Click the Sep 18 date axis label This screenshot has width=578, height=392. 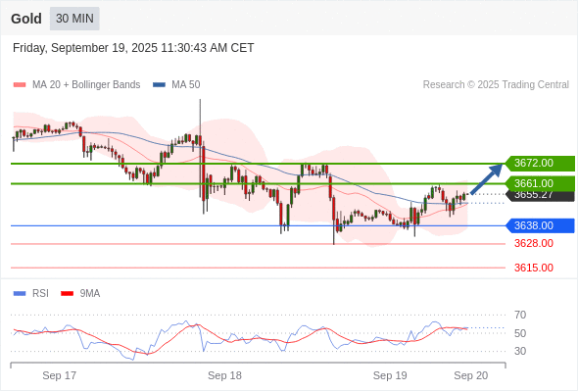[x=224, y=375]
